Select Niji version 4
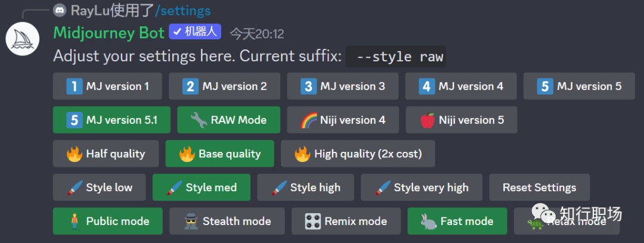This screenshot has width=644, height=243. 343,120
